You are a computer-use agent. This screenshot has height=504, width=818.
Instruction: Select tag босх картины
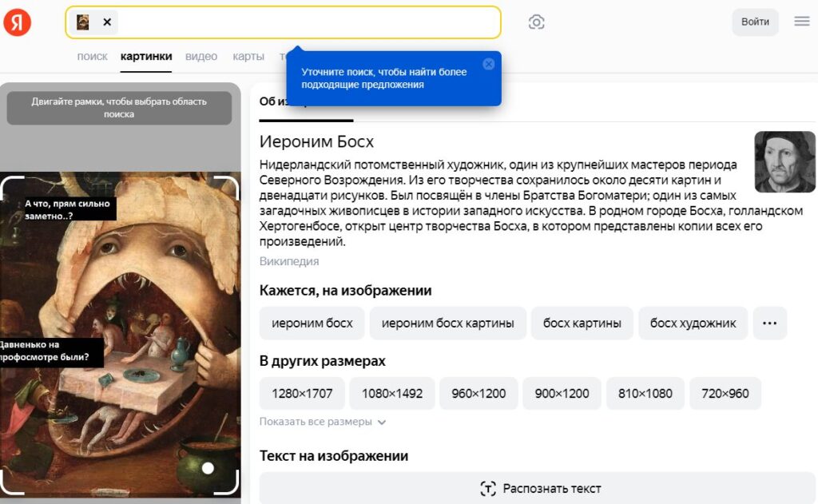[x=582, y=323]
